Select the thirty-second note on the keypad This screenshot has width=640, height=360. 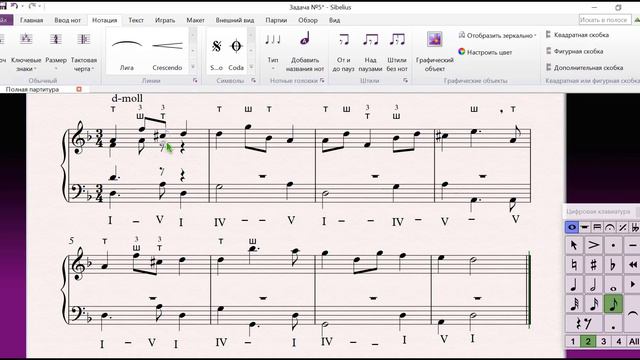(x=574, y=304)
